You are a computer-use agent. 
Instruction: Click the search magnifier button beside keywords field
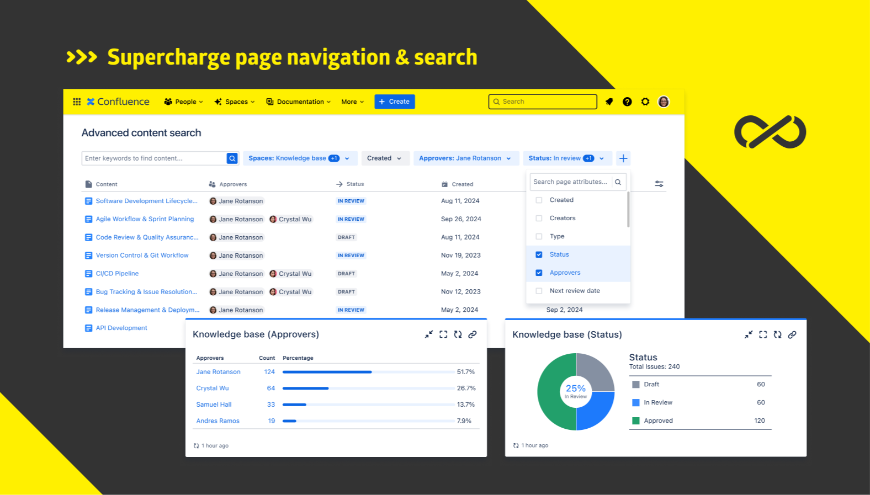[x=232, y=158]
